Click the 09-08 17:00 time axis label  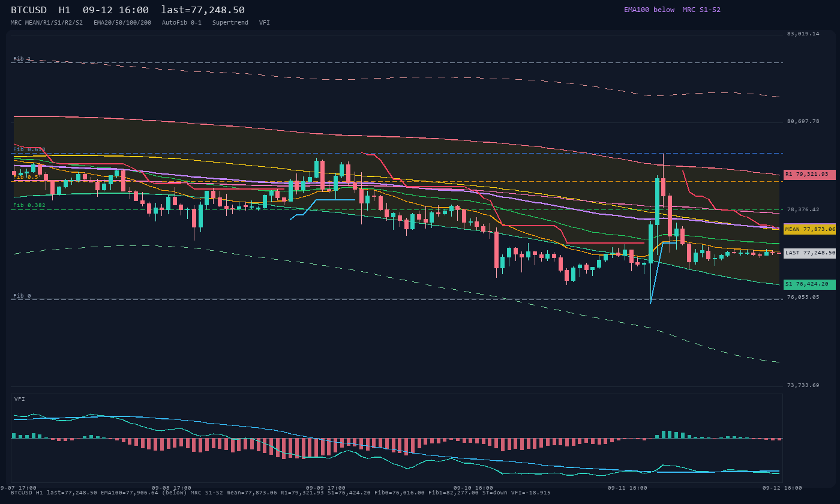click(172, 488)
